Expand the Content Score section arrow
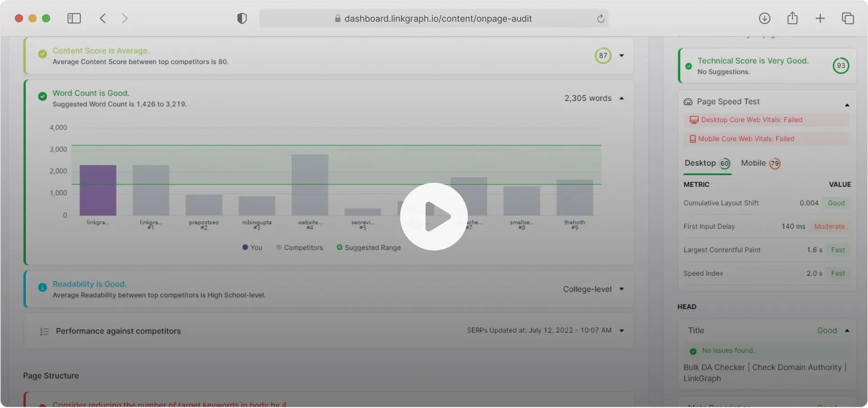 (622, 56)
